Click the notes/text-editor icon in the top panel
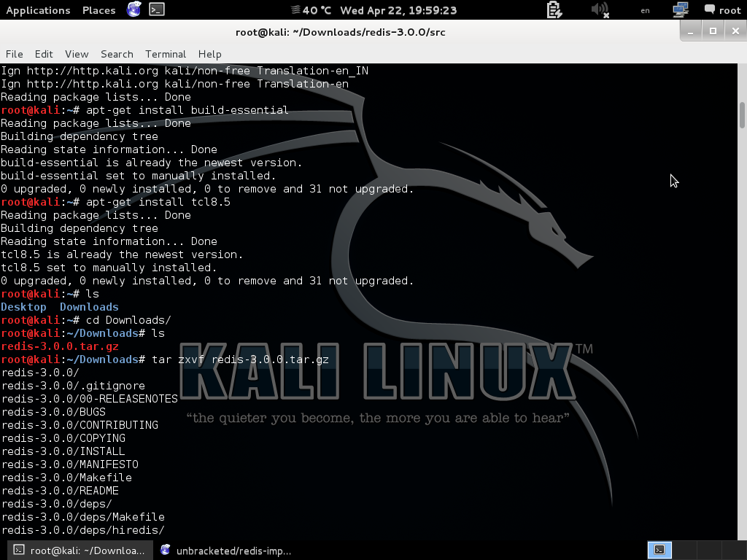 (553, 10)
